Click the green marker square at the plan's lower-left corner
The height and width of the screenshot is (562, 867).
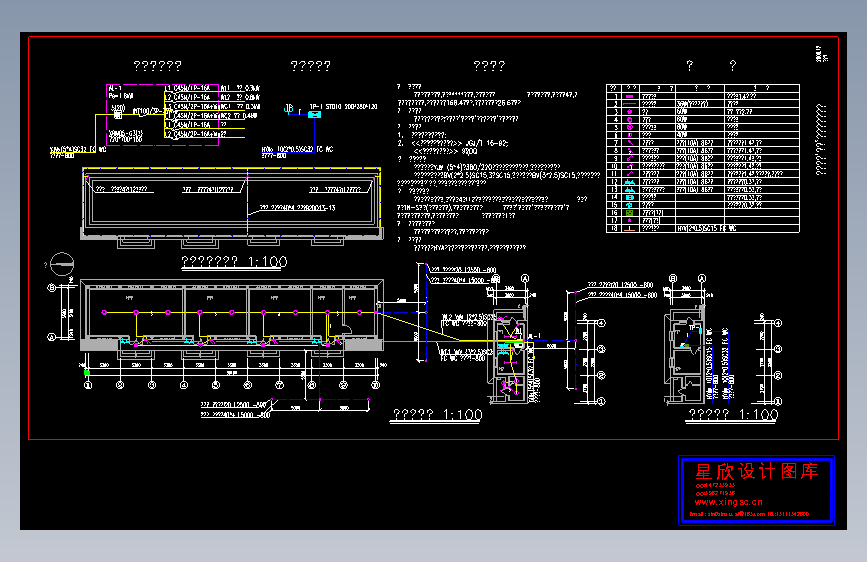87,372
